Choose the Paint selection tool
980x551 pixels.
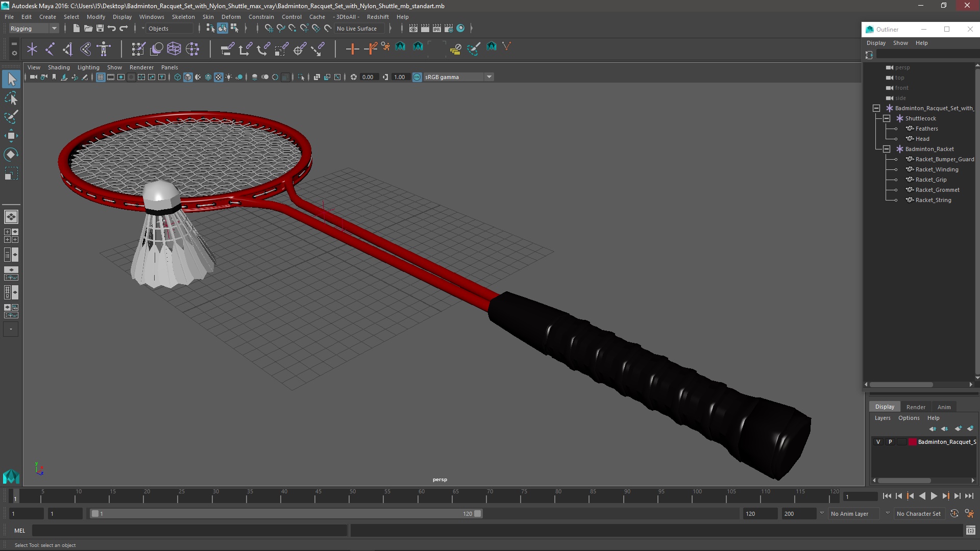coord(11,117)
